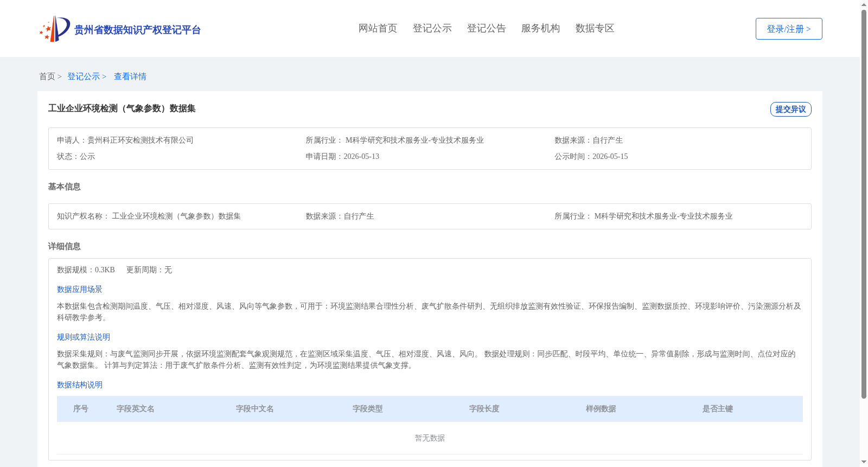Open the 登记公示 navigation menu

tap(432, 28)
